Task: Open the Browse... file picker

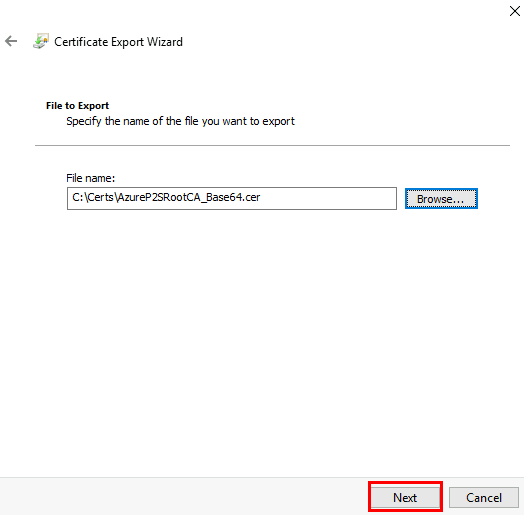Action: 441,199
